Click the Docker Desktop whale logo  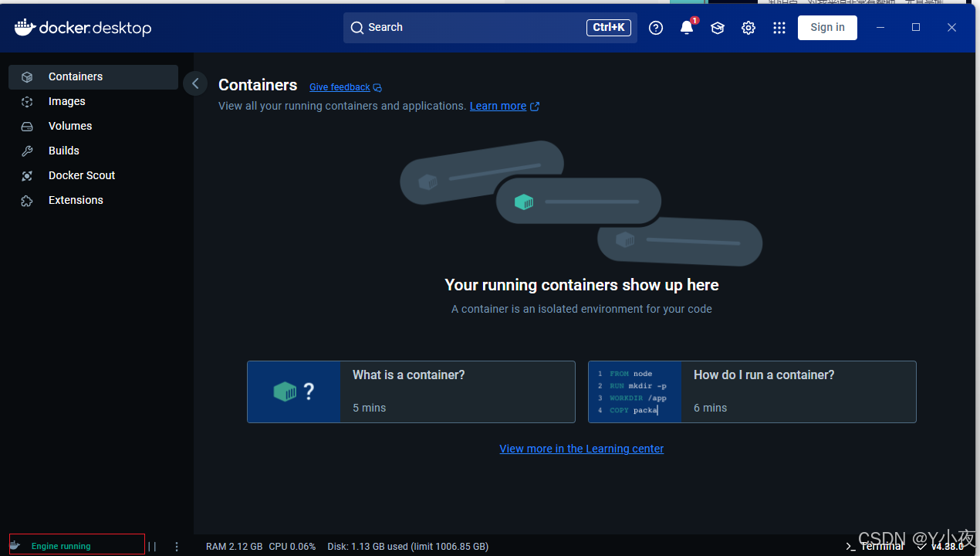click(83, 28)
